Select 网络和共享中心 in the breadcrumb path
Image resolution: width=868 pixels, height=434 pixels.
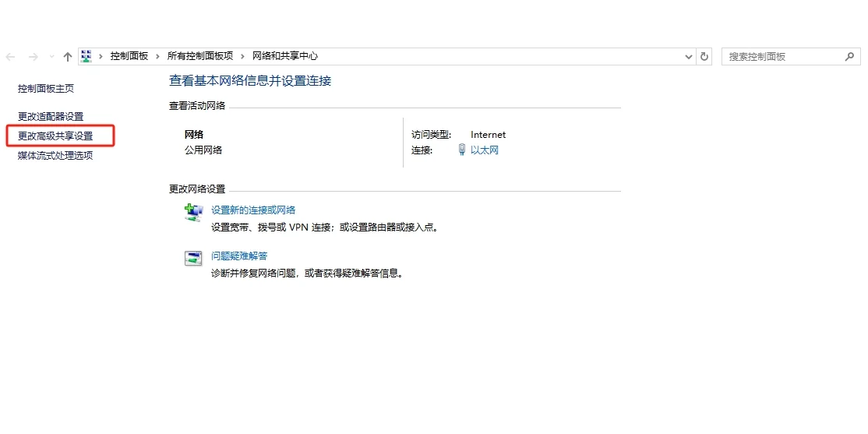(x=285, y=56)
